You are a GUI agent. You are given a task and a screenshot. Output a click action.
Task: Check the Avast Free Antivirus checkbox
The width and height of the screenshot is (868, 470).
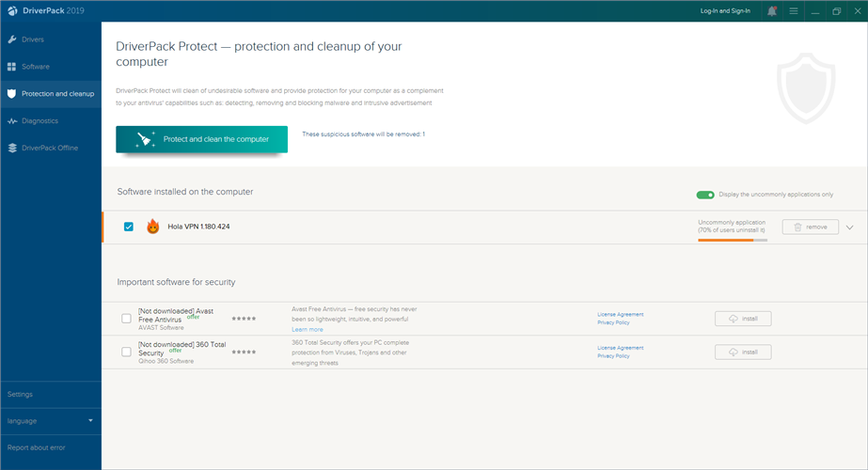coord(127,319)
